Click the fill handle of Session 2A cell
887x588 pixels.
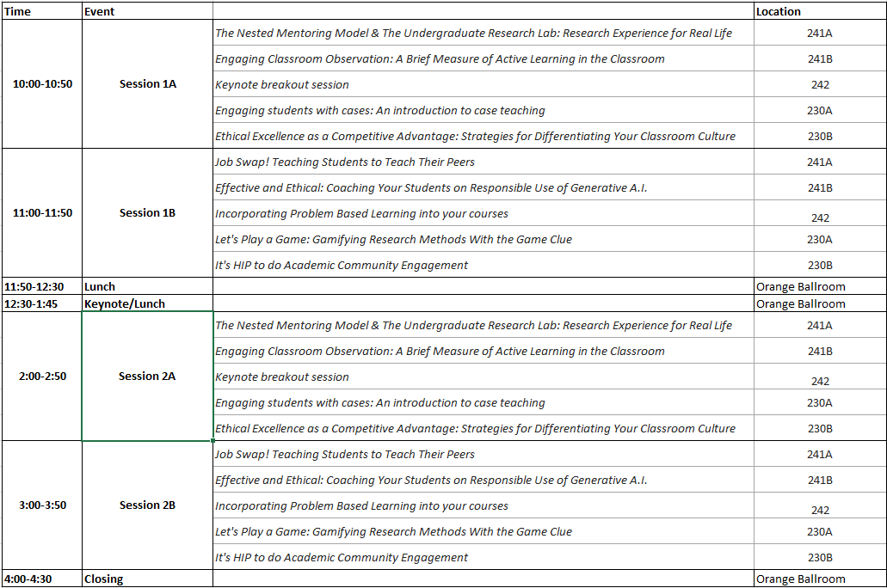pyautogui.click(x=213, y=440)
